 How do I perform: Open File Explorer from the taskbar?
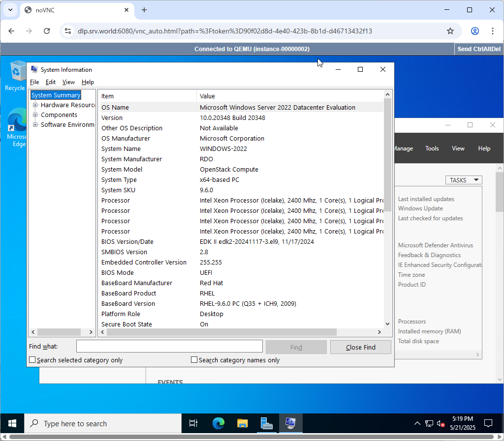[x=242, y=424]
